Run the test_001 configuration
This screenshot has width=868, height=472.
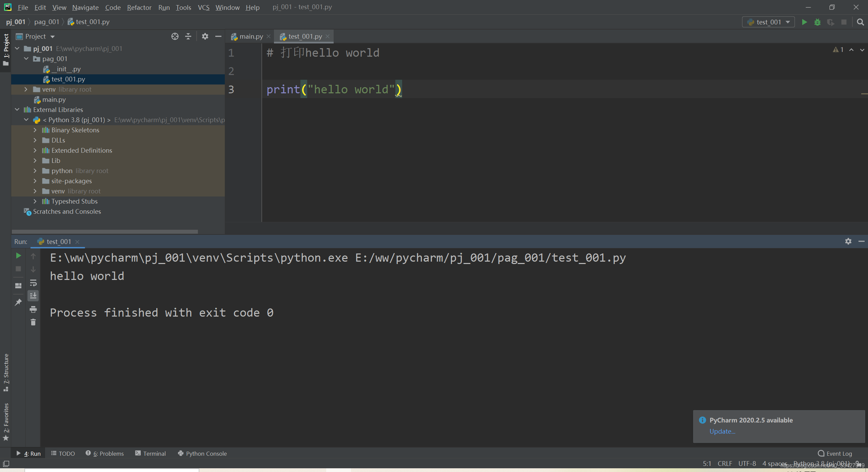(804, 22)
